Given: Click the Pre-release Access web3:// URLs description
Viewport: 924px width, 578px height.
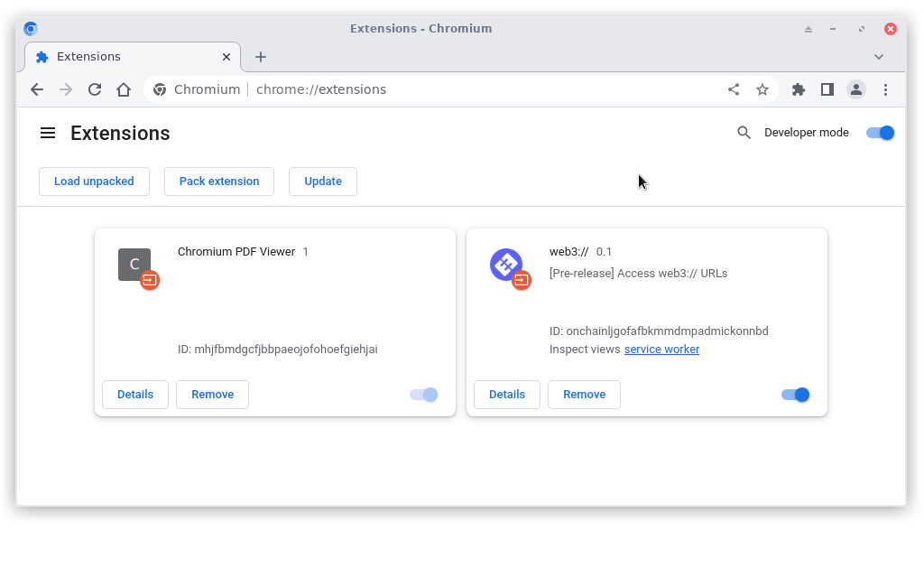Looking at the screenshot, I should [x=638, y=274].
